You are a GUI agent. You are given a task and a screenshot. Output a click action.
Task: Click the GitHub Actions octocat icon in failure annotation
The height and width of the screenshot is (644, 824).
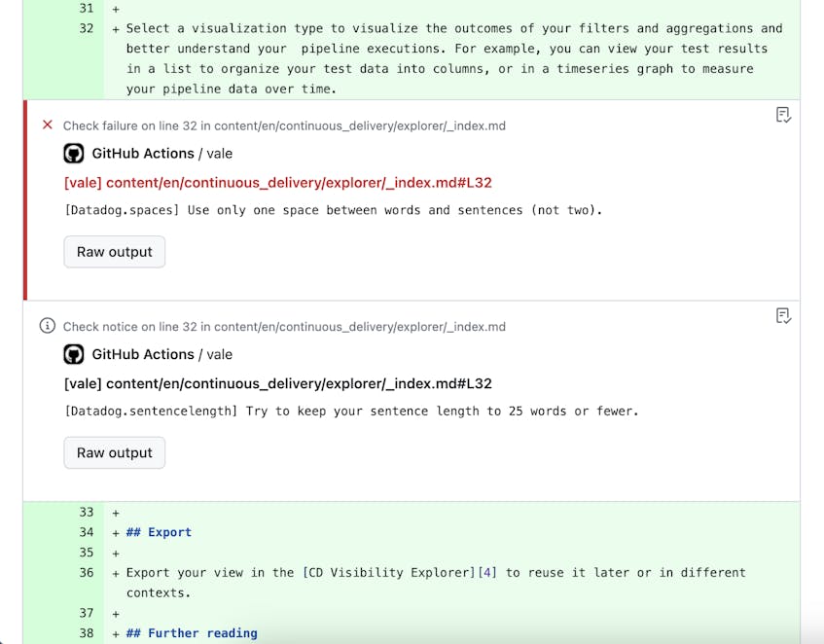pos(73,153)
